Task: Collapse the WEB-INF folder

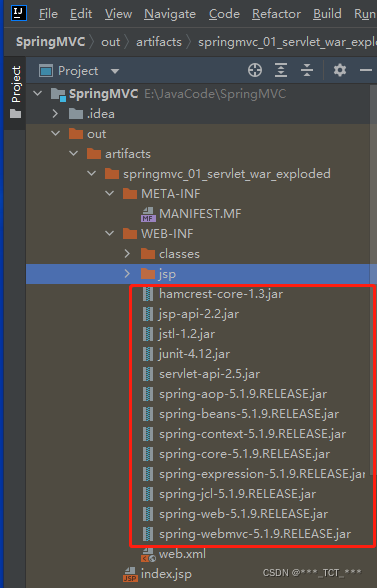Action: [x=110, y=233]
